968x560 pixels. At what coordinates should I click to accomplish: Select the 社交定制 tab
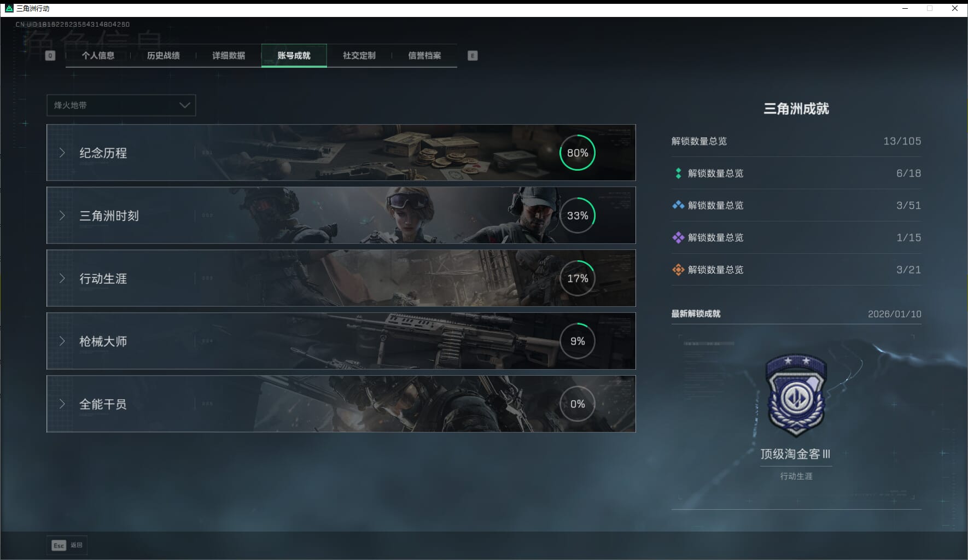point(359,55)
